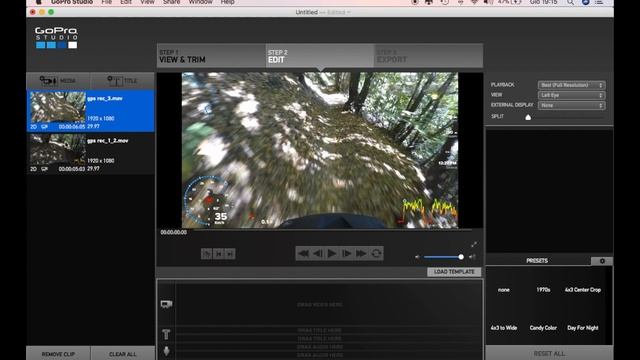Mark the out point icon
Screen dimensions: 640x360
click(x=230, y=254)
